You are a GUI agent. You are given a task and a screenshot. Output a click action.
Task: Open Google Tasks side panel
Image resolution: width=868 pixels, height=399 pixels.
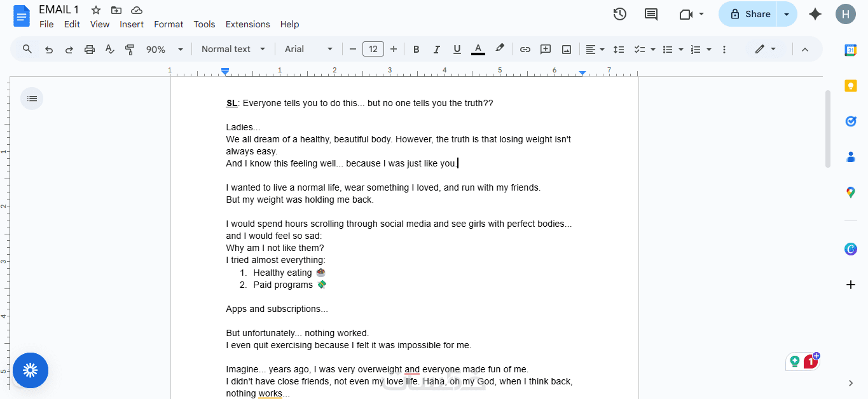(x=851, y=121)
